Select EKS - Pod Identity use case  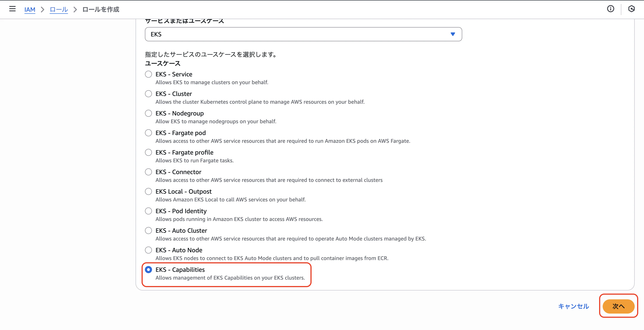pos(148,211)
